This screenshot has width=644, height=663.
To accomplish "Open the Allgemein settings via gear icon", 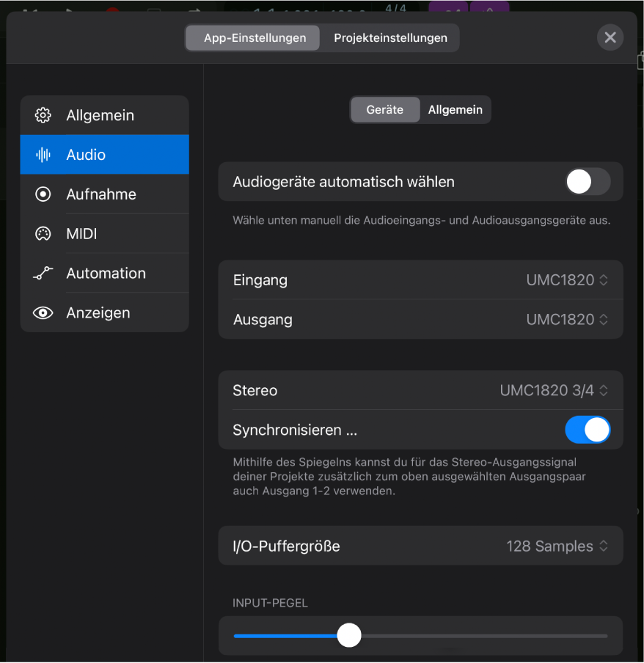I will tap(43, 115).
